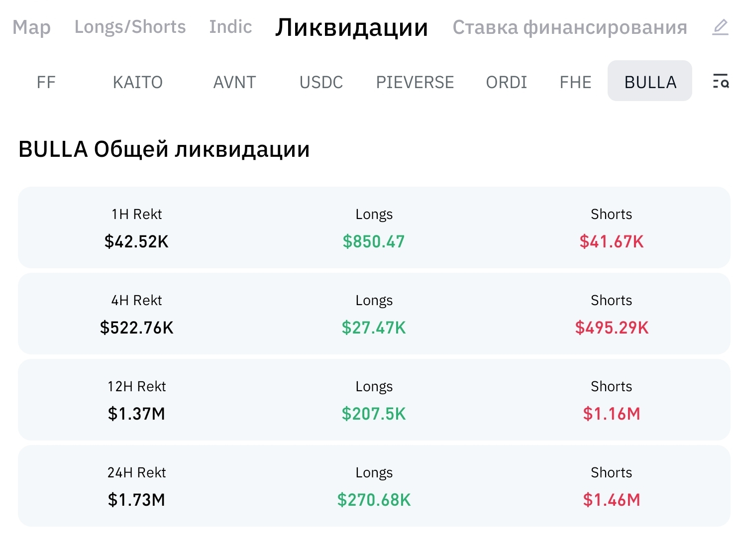Open the Ликвидации tab
Screen dimensions: 737x560
point(352,27)
